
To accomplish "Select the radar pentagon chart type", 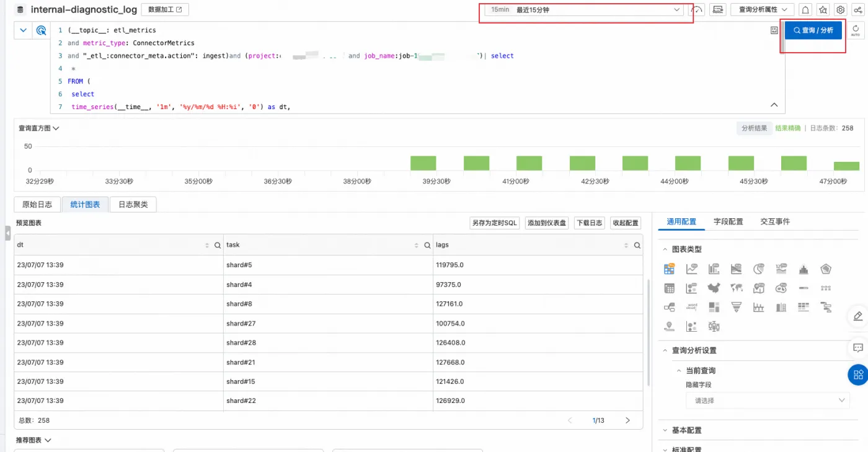I will click(x=826, y=269).
